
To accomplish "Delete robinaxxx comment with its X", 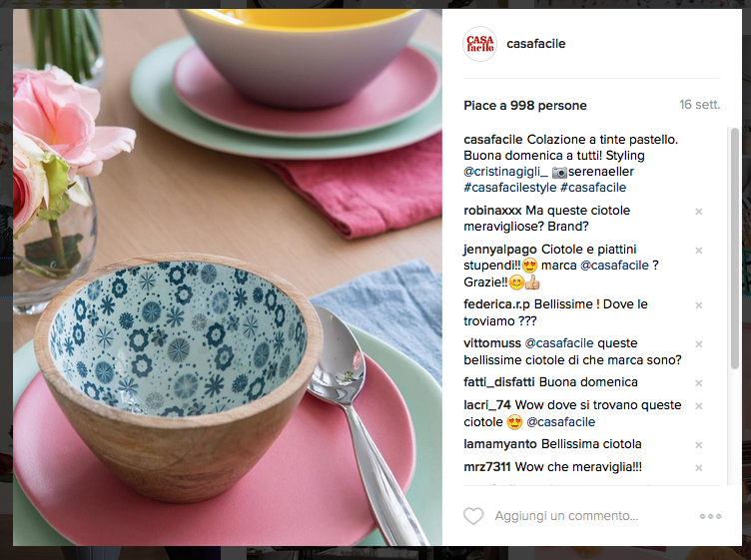I will click(699, 212).
